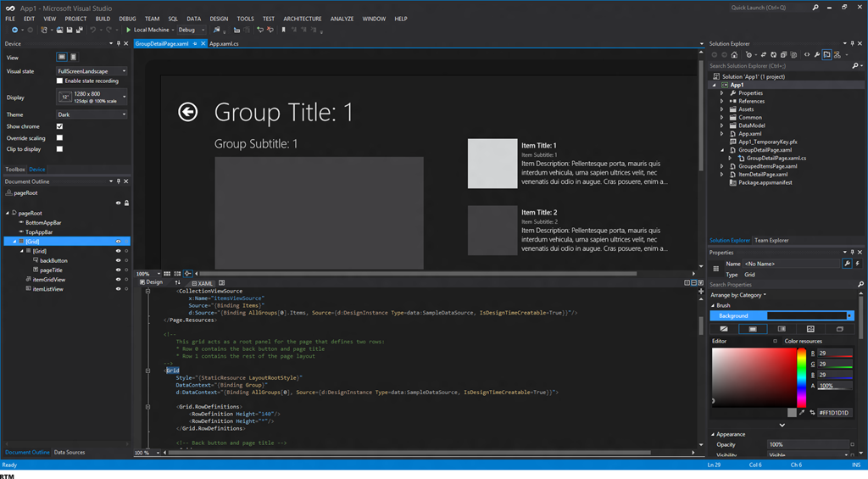Expand the DataModel folder node
868x479 pixels.
tap(722, 125)
